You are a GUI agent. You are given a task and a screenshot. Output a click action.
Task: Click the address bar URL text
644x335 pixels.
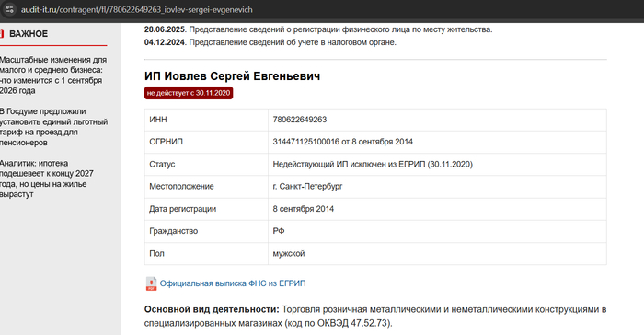[137, 9]
